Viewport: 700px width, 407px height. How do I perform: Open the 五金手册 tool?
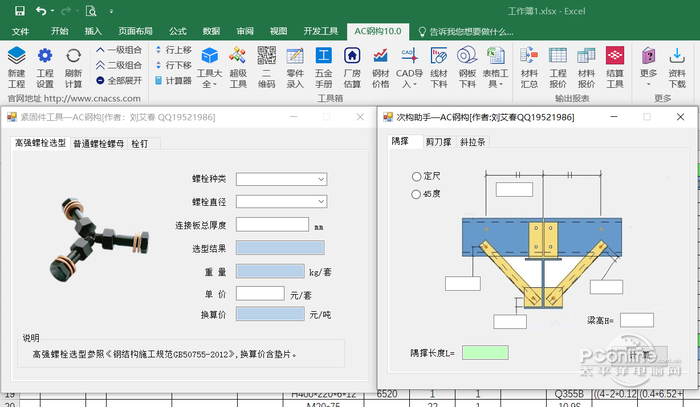[x=324, y=58]
